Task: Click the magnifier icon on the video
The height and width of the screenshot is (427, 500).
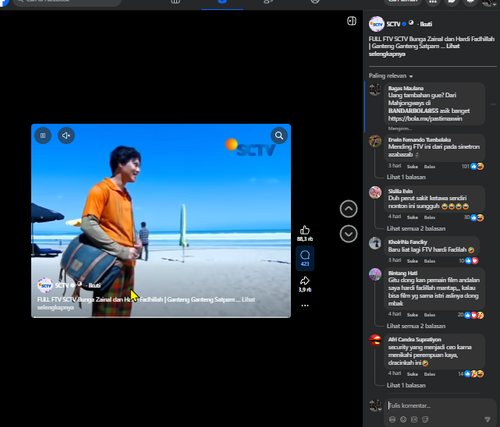Action: tap(279, 135)
